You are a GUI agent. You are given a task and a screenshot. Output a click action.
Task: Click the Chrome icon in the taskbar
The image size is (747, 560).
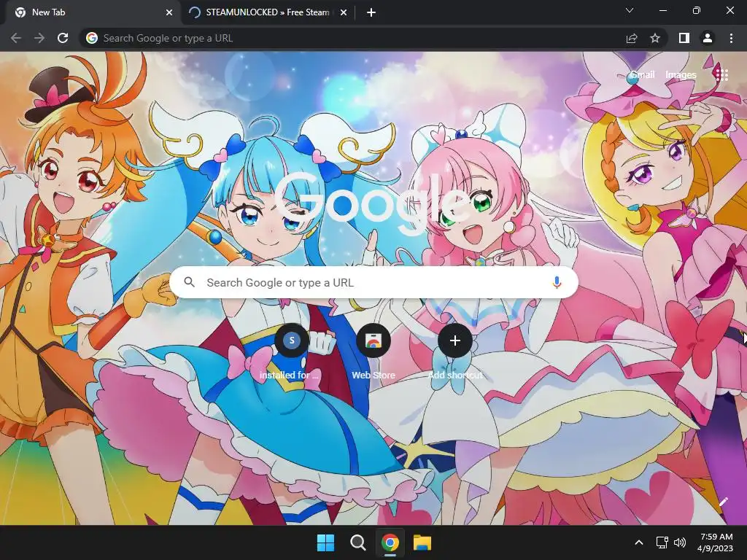point(390,542)
